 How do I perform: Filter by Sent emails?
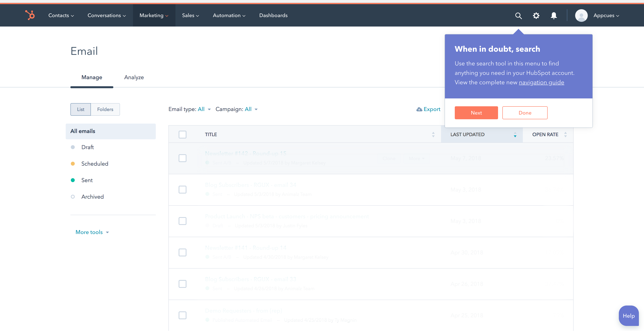(87, 180)
